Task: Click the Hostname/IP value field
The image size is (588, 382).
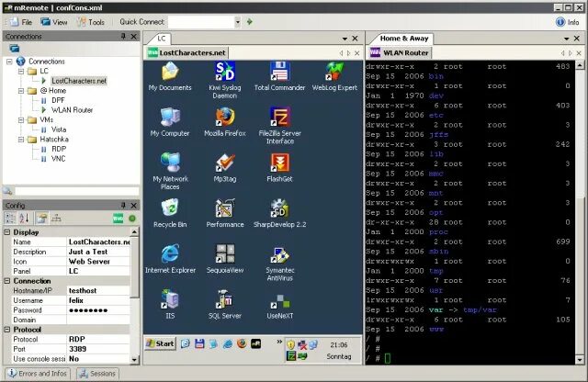Action: click(98, 290)
